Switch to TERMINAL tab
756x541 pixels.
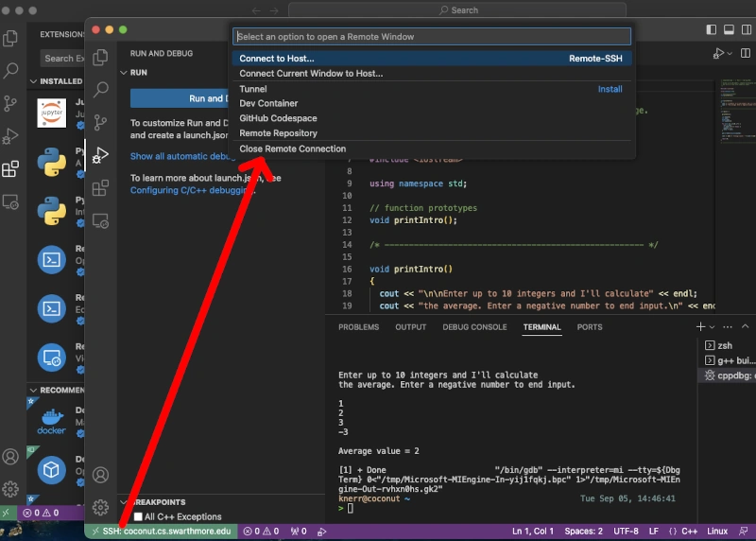(x=541, y=327)
